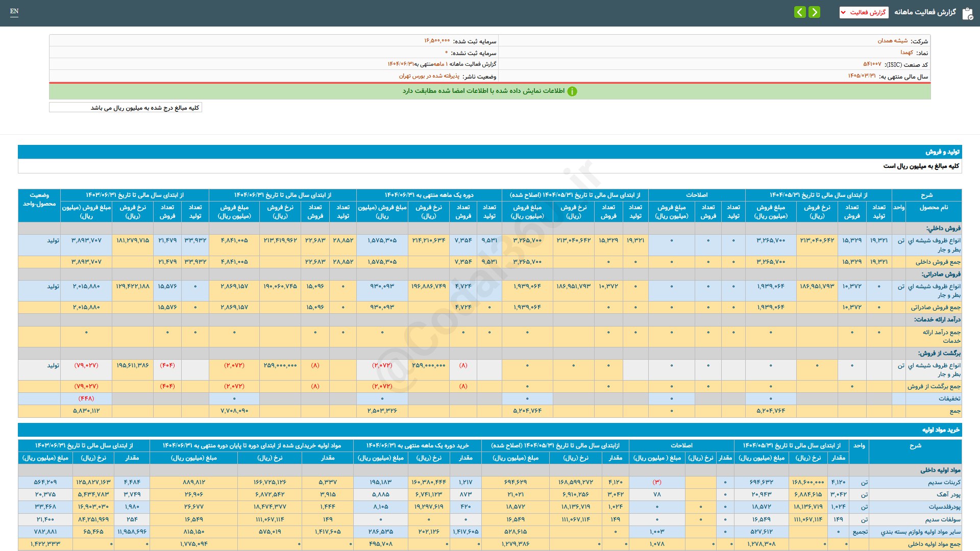Screen dimensions: 980x551
Task: Click the جمع فروش داخلی row label
Action: (x=938, y=262)
